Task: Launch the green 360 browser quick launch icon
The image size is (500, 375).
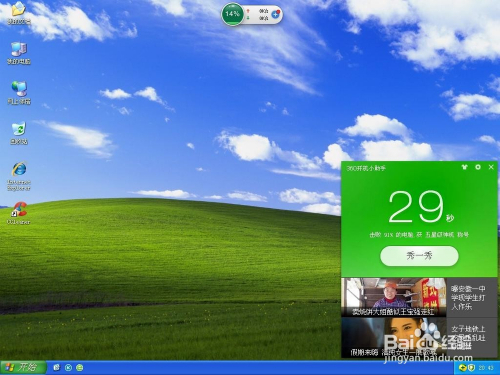Action: (80, 367)
